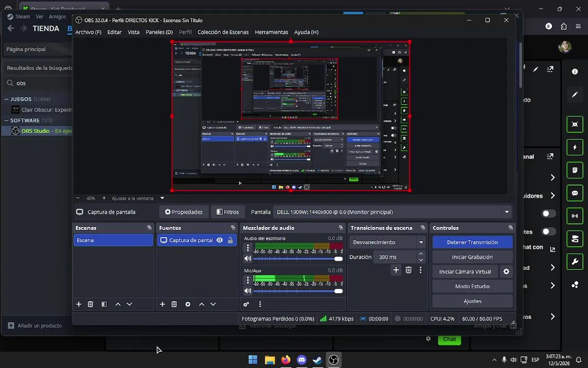The height and width of the screenshot is (368, 588).
Task: Open transition properties three-dot menu
Action: tap(421, 270)
